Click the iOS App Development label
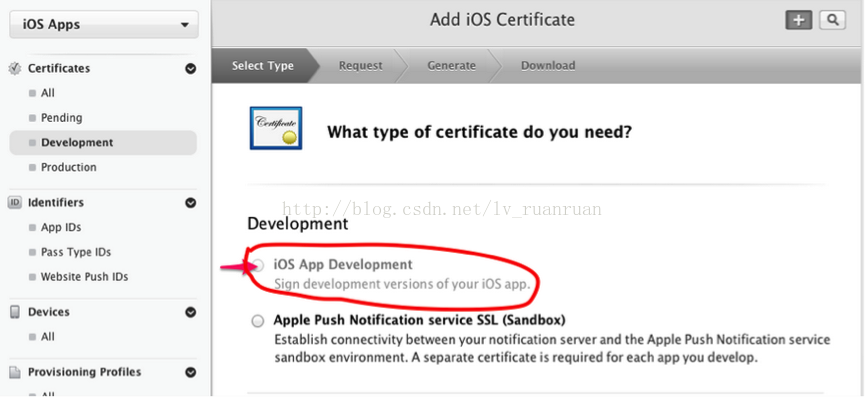 tap(343, 265)
